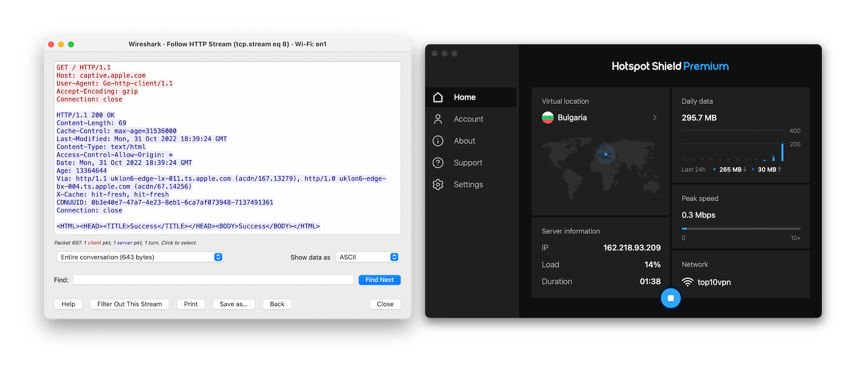This screenshot has width=868, height=372.
Task: Stop the VPN with the blue stop button
Action: tap(671, 298)
